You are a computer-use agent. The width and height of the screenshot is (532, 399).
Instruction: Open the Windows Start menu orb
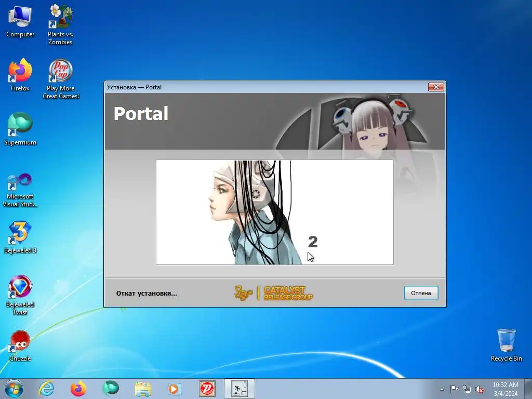click(14, 389)
